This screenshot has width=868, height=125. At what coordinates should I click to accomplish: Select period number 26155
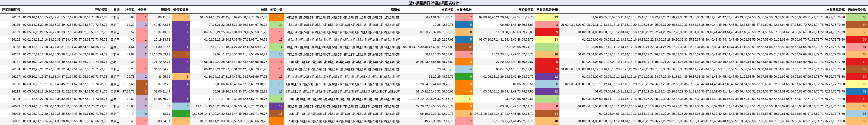click(x=16, y=47)
